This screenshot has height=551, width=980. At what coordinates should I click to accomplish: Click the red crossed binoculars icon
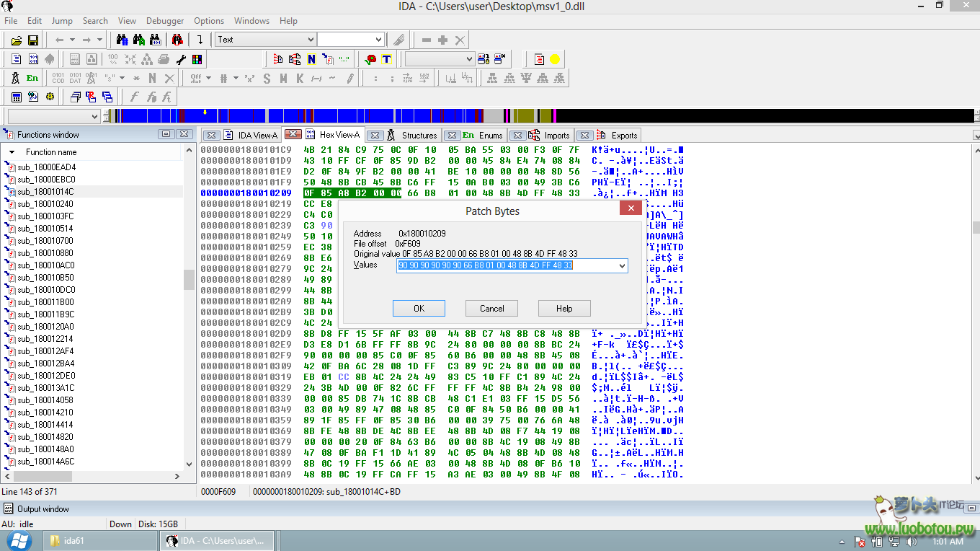tap(177, 40)
